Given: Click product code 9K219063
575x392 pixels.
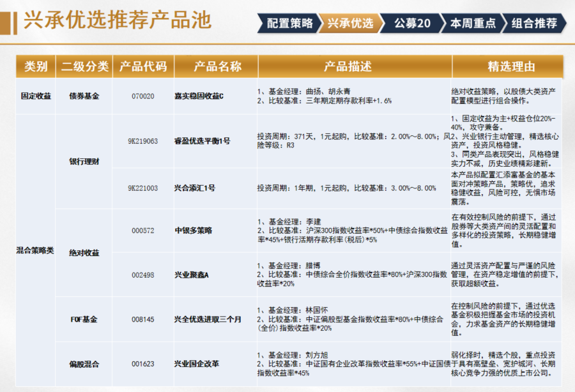Looking at the screenshot, I should click(143, 141).
